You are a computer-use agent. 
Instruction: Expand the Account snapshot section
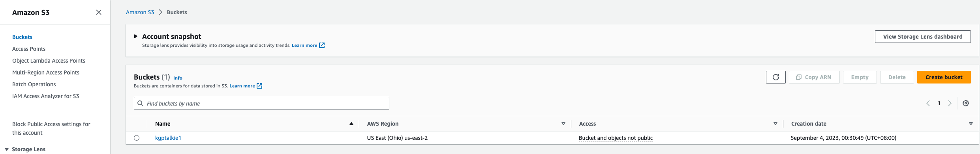click(x=135, y=36)
